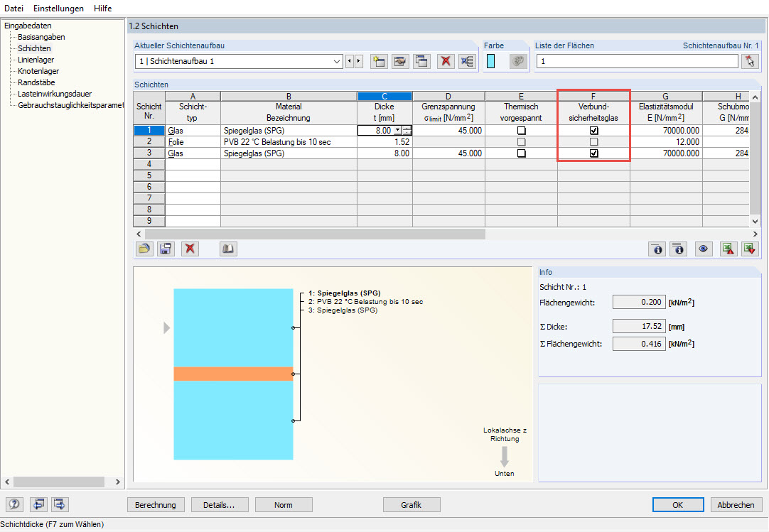The width and height of the screenshot is (769, 532).
Task: Click the cyan Farbe color swatch
Action: (490, 61)
